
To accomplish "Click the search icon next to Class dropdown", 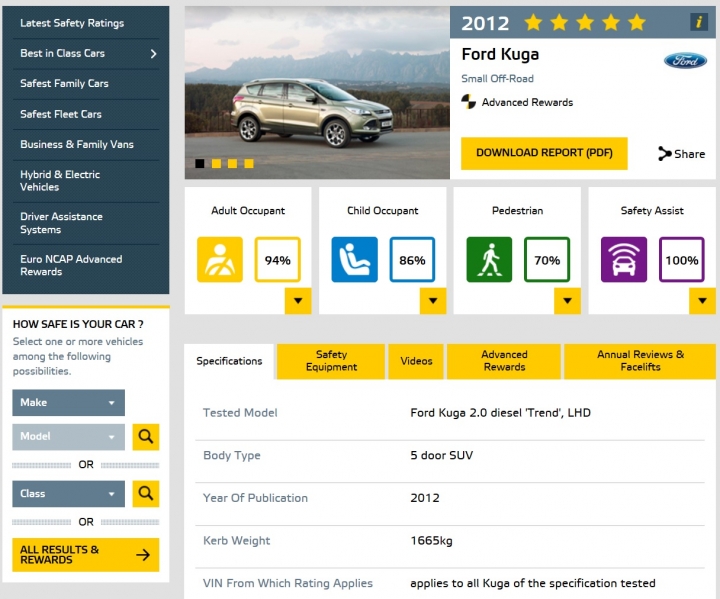I will tap(146, 493).
